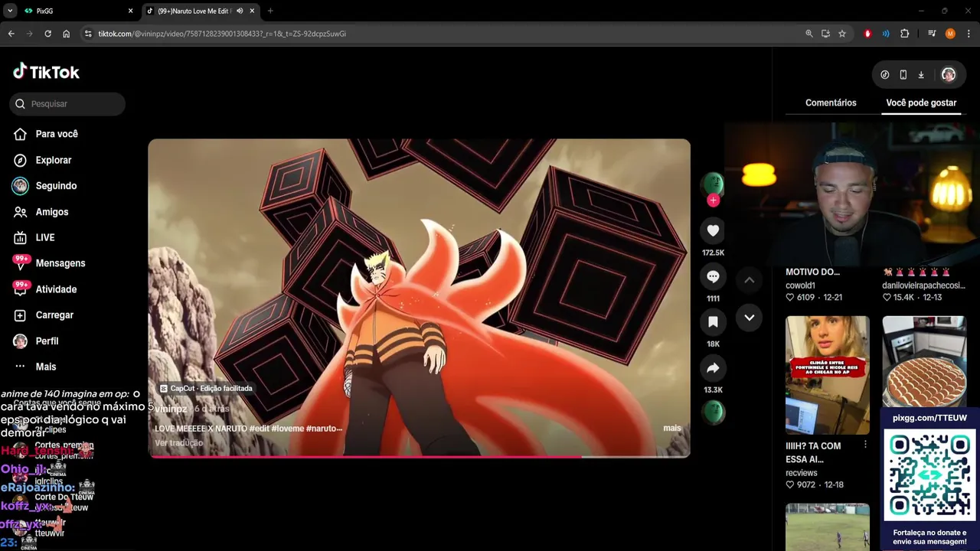Open the sound disc below the share button
The image size is (980, 551).
click(713, 412)
